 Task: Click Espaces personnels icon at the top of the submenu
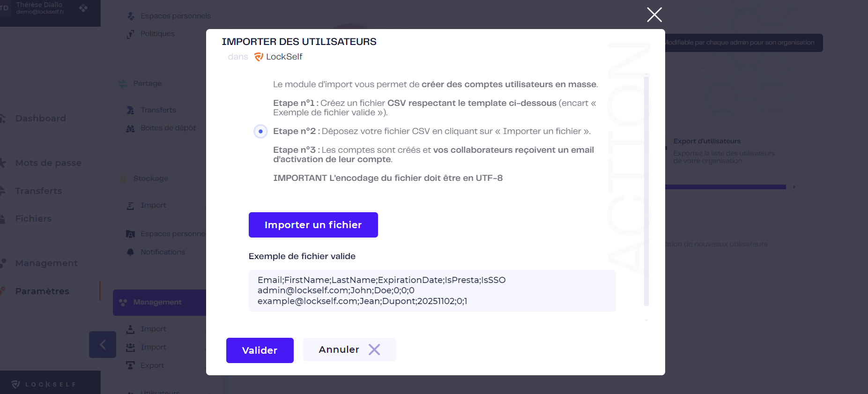pyautogui.click(x=131, y=16)
